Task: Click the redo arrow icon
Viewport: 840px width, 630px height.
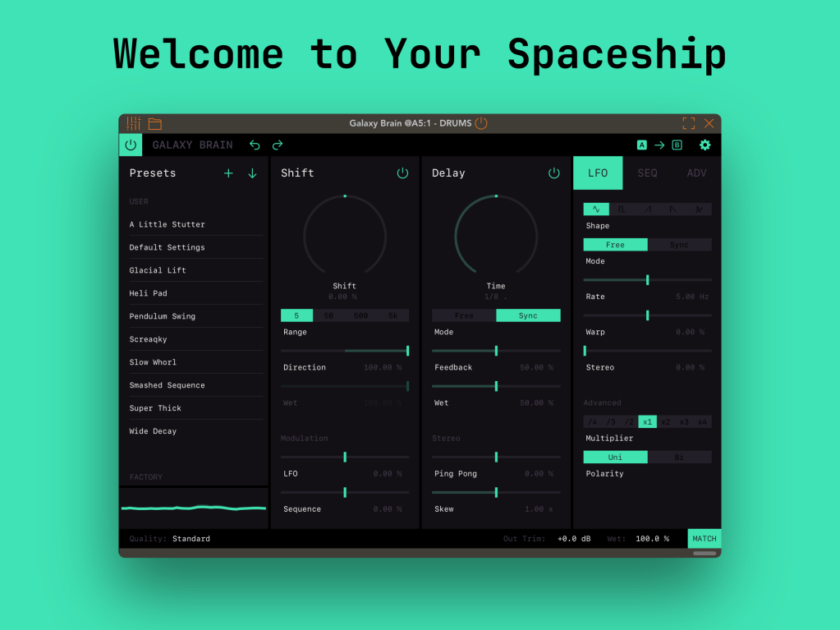Action: click(x=278, y=145)
